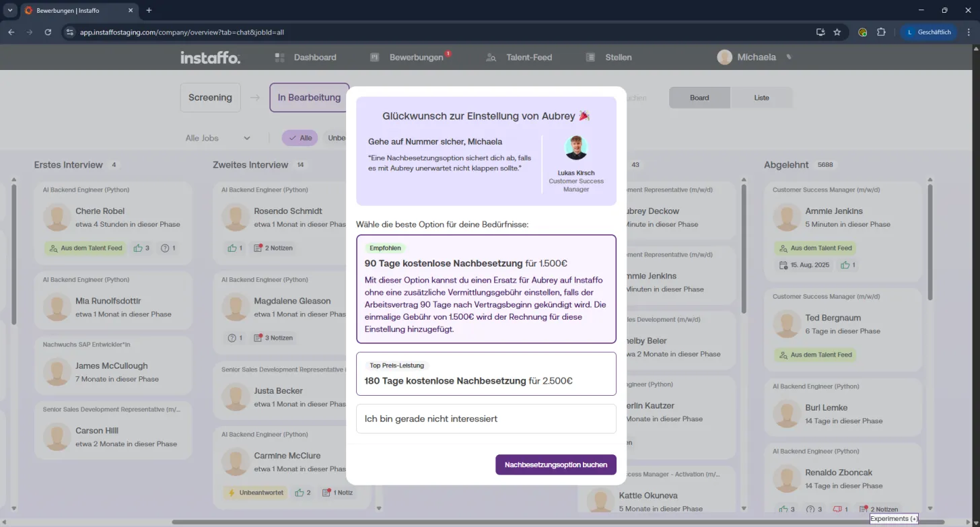The height and width of the screenshot is (527, 980).
Task: Click the lightning Unbeantwortet badge on Carmine McClure's card
Action: (255, 493)
